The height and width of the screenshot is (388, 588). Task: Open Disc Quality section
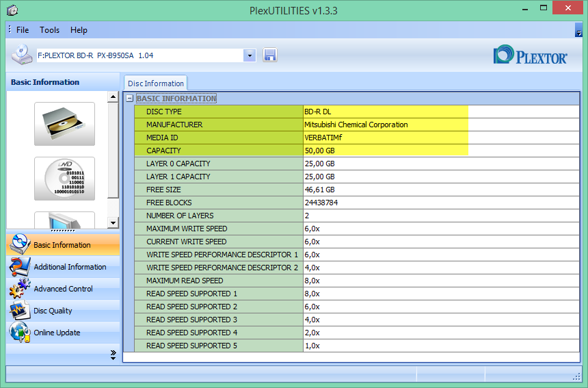point(63,311)
